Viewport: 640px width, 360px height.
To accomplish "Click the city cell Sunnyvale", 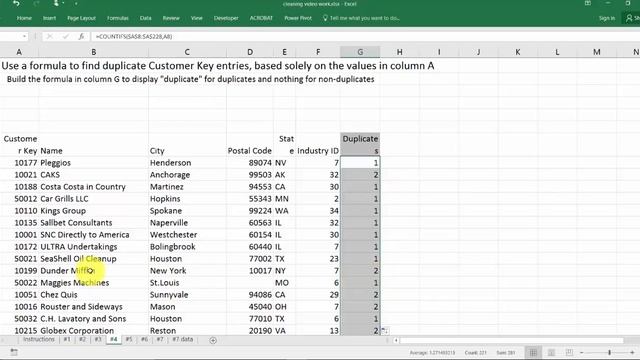I will point(187,295).
